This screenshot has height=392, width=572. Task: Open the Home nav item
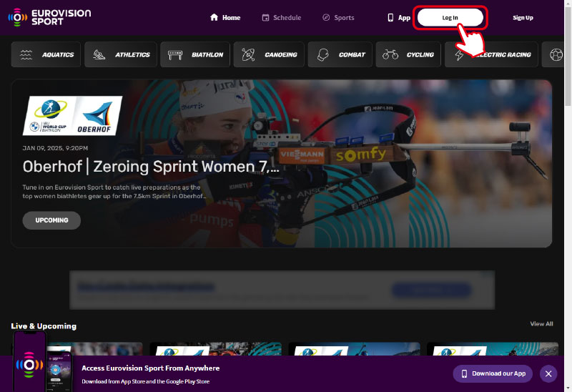pyautogui.click(x=225, y=17)
